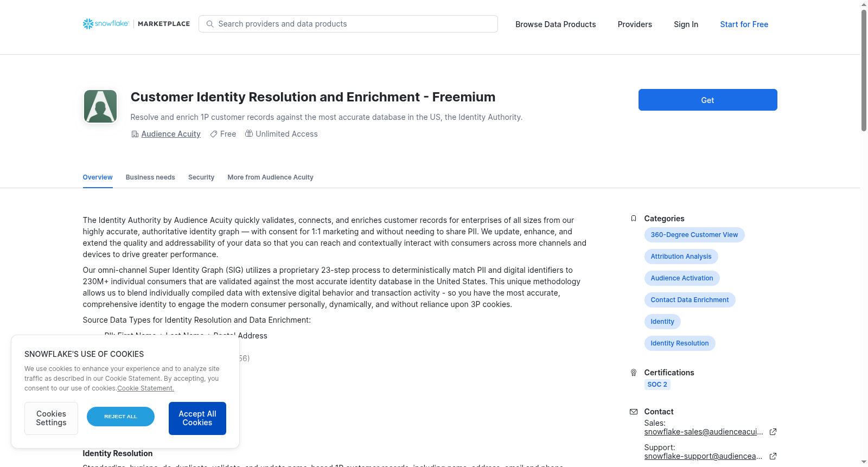Click the Snowflake logo icon
This screenshot has width=868, height=467.
(88, 24)
